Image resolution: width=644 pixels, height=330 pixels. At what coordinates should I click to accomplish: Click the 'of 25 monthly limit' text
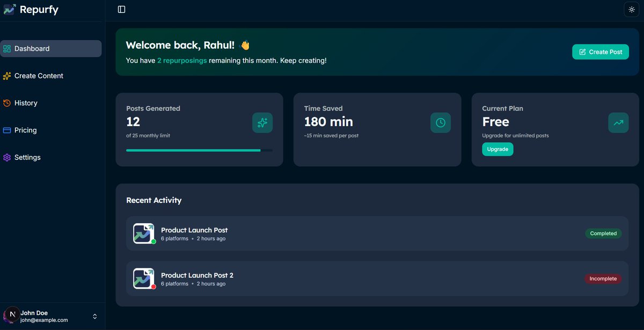coord(148,136)
